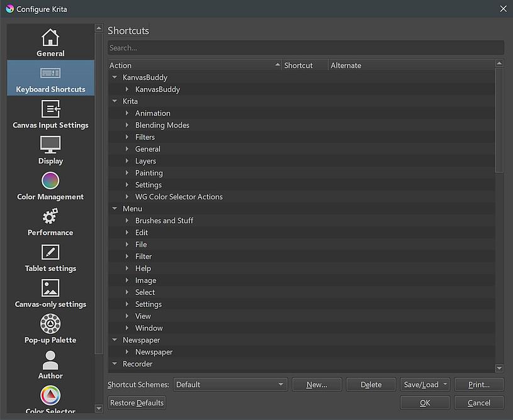Image resolution: width=513 pixels, height=420 pixels.
Task: Select the Canvas Input Settings icon
Action: (x=50, y=109)
